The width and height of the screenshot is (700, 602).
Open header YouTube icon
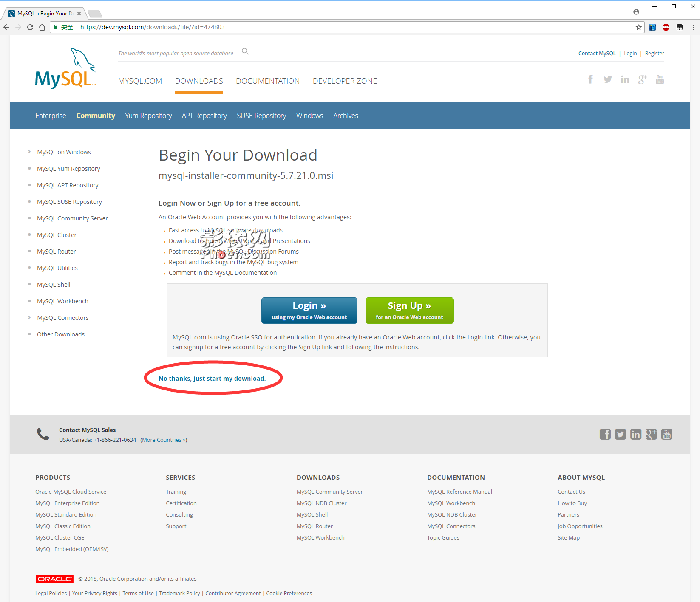coord(660,79)
